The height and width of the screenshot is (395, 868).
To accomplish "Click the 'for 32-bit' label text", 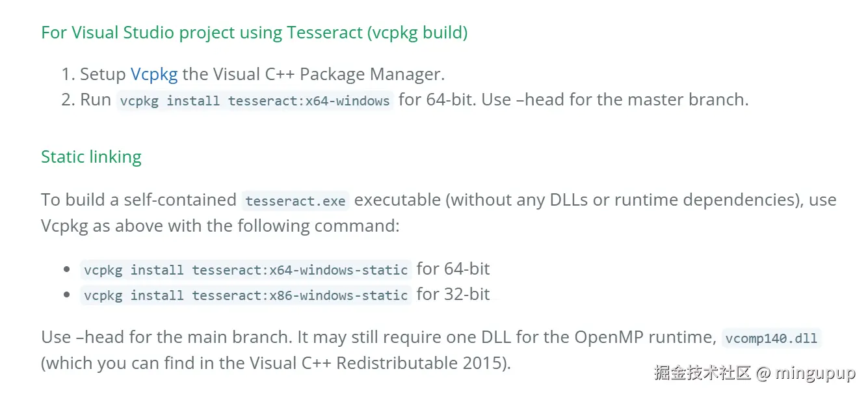I will 453,294.
